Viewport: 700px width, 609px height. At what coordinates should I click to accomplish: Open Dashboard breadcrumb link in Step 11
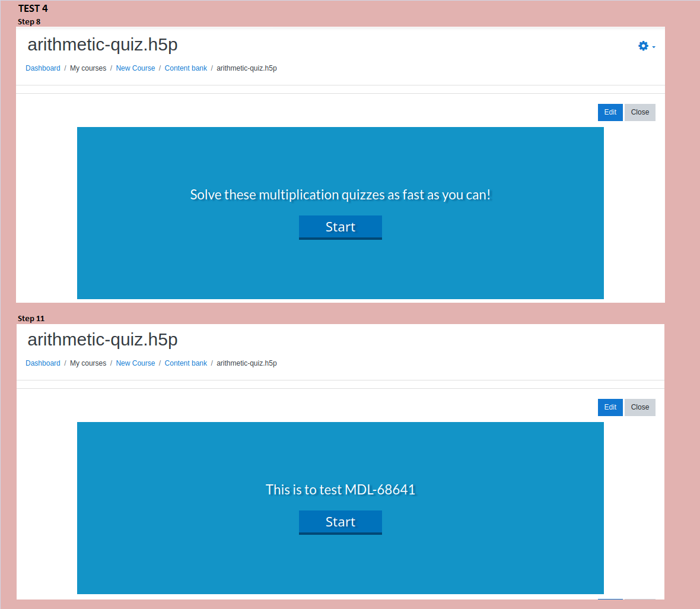pyautogui.click(x=43, y=363)
